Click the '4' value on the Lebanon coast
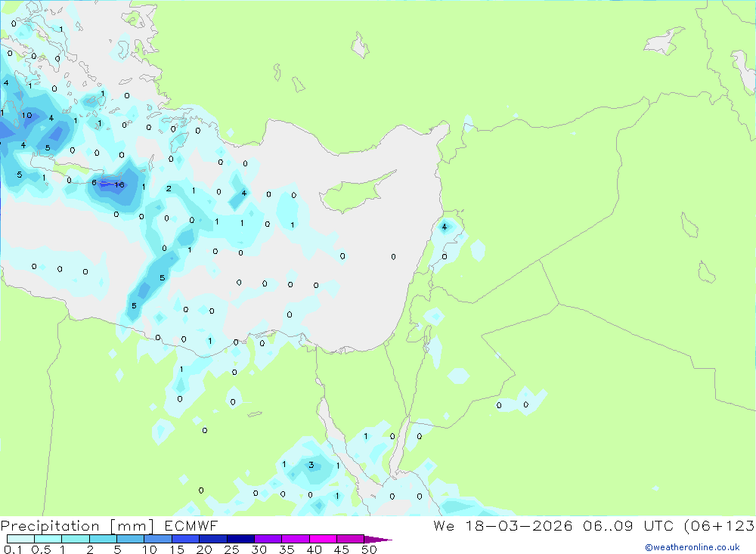 click(x=444, y=227)
